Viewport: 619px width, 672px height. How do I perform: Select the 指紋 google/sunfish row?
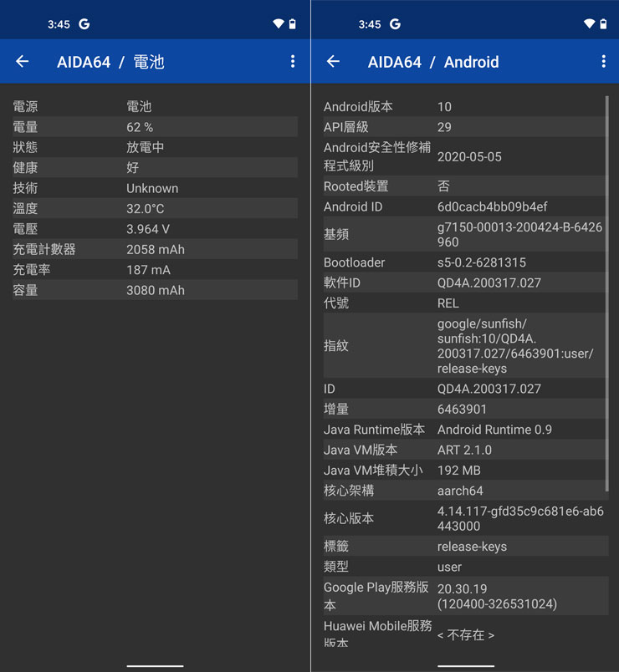(466, 346)
